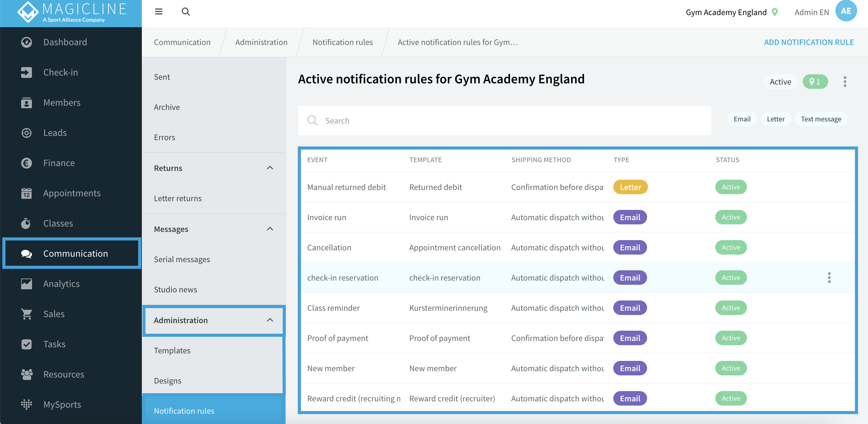Go to the Archive section

167,107
